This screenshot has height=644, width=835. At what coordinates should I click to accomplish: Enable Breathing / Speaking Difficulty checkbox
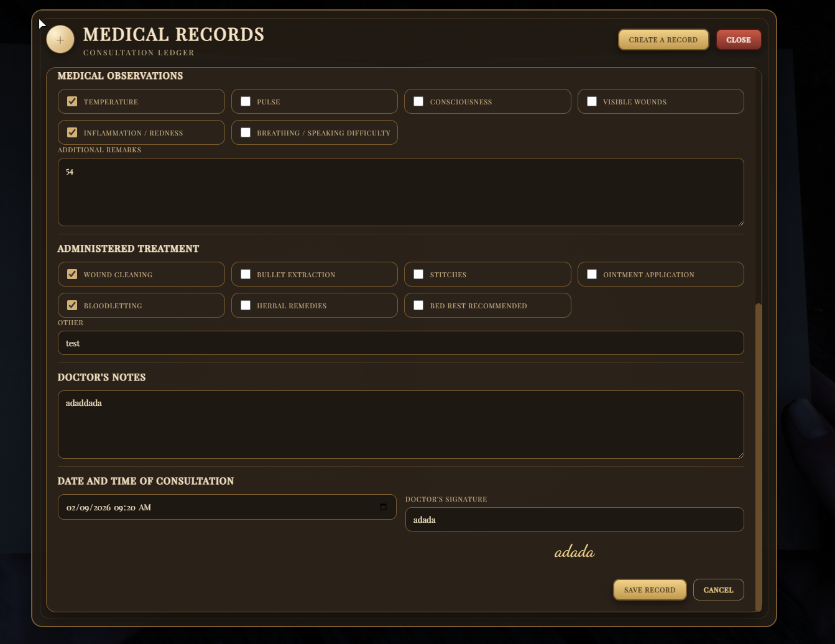246,132
